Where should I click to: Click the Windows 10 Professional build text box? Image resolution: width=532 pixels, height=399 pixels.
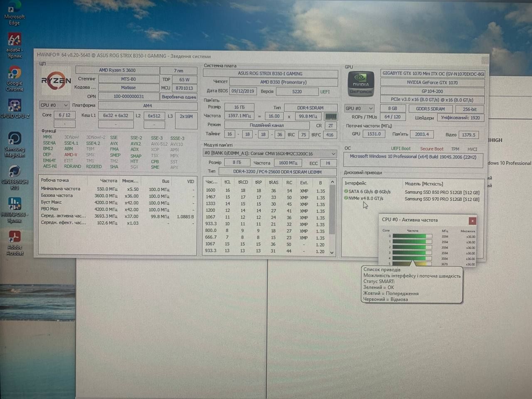413,160
